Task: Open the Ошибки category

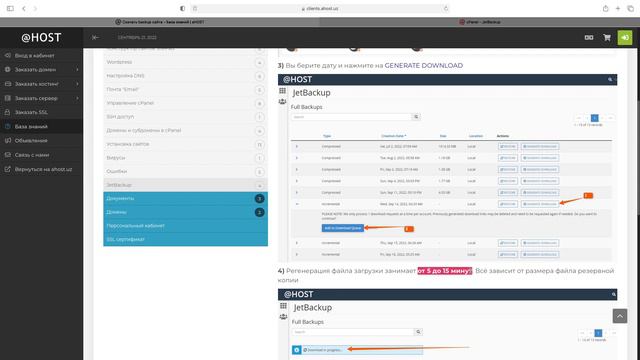Action: 185,171
